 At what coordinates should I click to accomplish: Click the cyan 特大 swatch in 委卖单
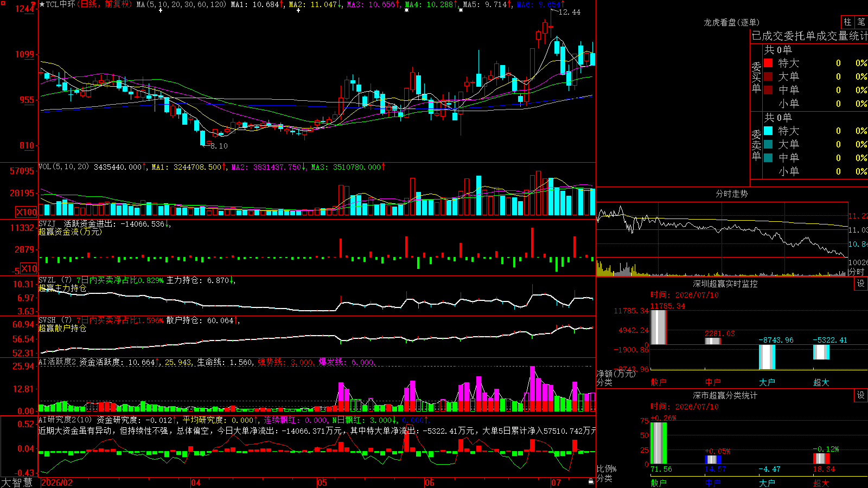coord(768,131)
